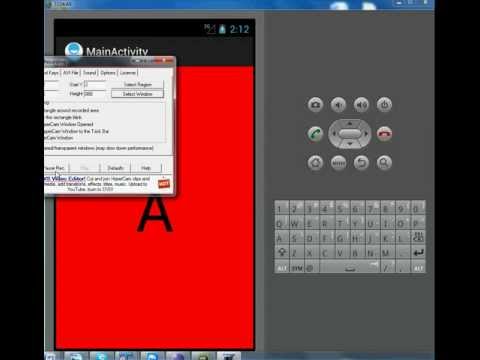480x360 pixels.
Task: Click the Height input field
Action: (x=95, y=94)
